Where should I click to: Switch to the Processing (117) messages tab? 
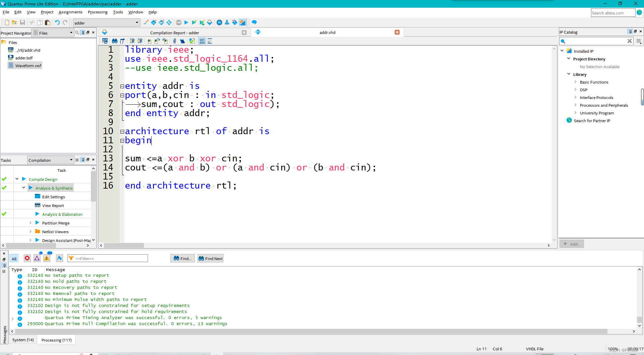click(x=56, y=340)
